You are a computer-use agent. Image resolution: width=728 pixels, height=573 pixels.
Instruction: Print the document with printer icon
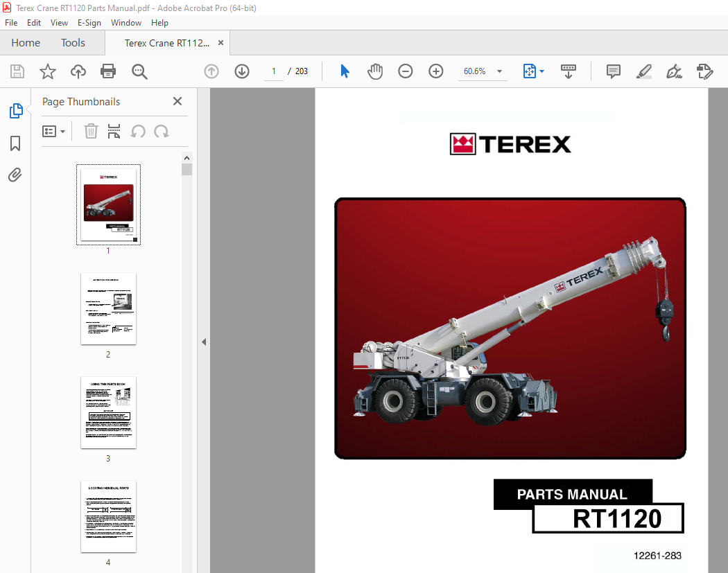pos(108,71)
